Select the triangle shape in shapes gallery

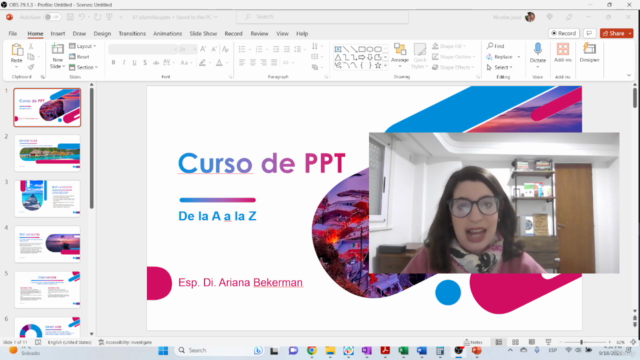click(x=338, y=57)
